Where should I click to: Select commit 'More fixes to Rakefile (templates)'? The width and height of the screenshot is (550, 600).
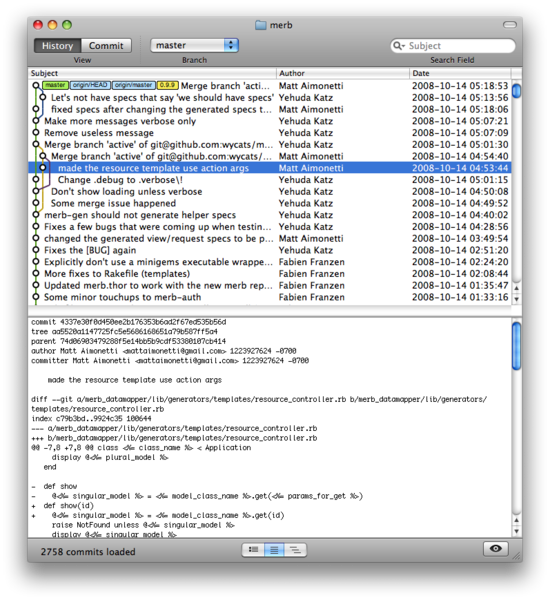[x=270, y=274]
